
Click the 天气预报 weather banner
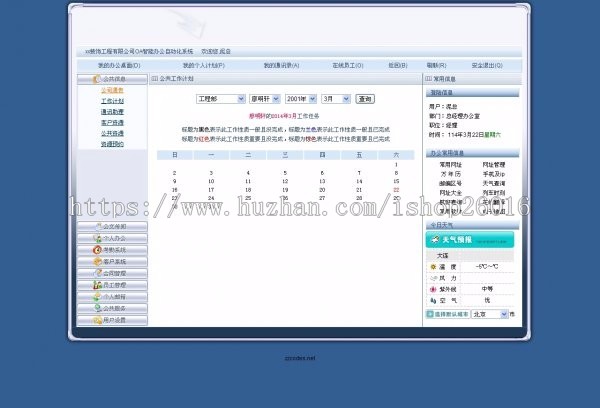click(x=470, y=240)
